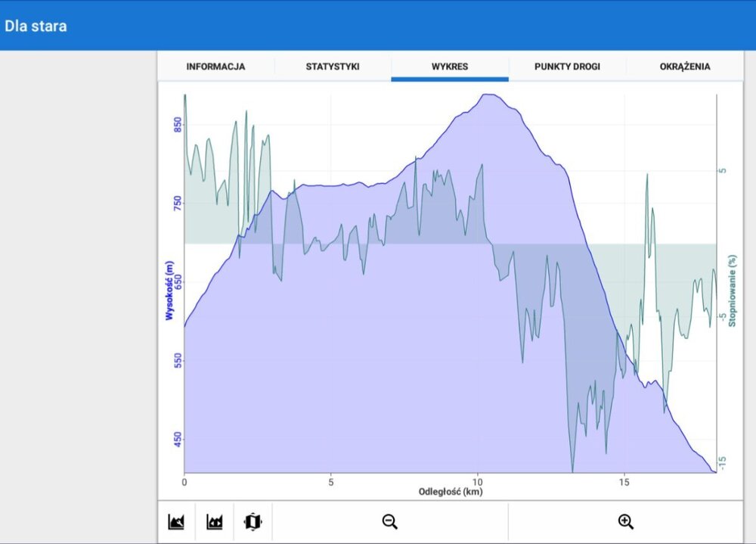Click the 10 km tick on the distance axis

pos(478,481)
